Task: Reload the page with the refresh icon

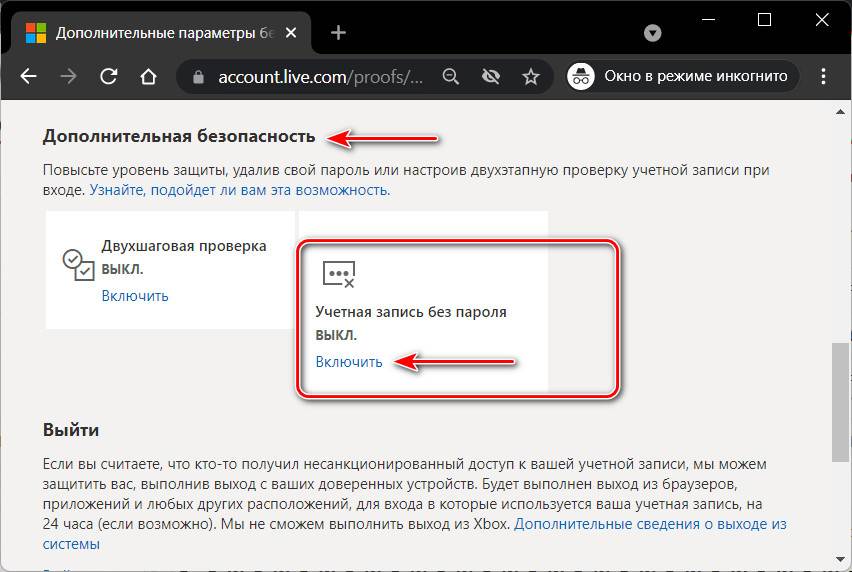Action: pyautogui.click(x=109, y=76)
